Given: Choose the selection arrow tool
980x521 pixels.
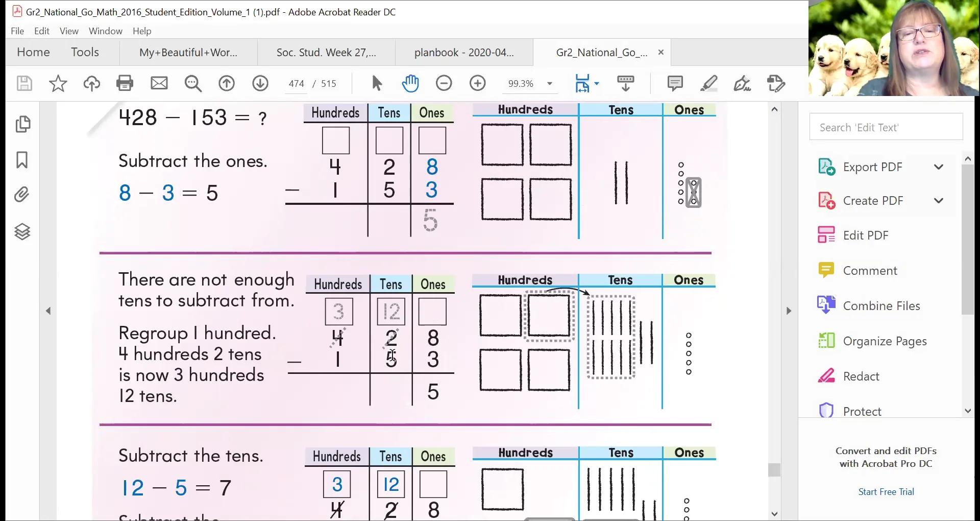Looking at the screenshot, I should [377, 83].
